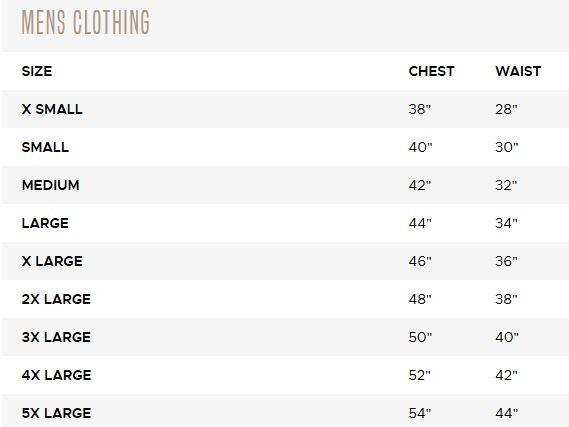The width and height of the screenshot is (569, 427).
Task: Click the 3X LARGE size row label
Action: click(56, 337)
